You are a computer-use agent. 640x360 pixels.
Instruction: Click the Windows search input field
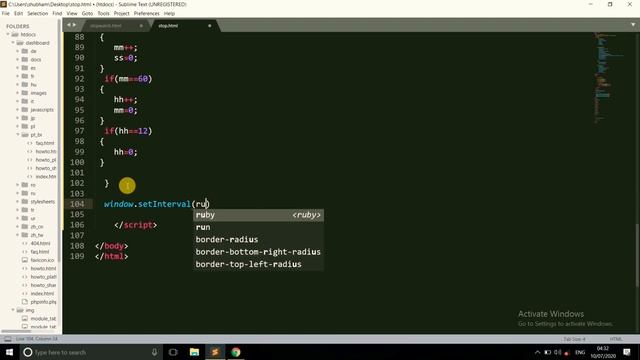click(90, 352)
